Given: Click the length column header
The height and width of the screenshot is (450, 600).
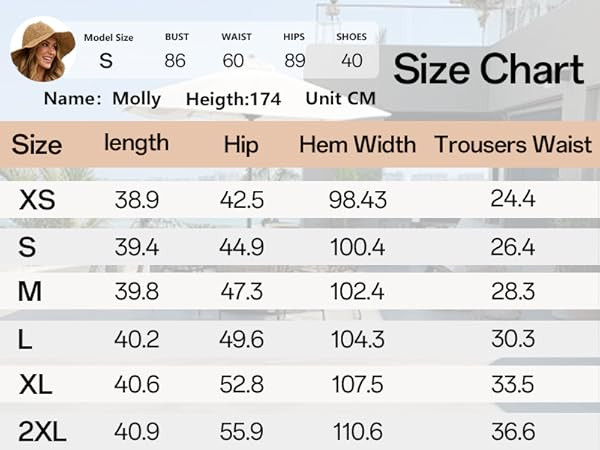Looking at the screenshot, I should [137, 143].
